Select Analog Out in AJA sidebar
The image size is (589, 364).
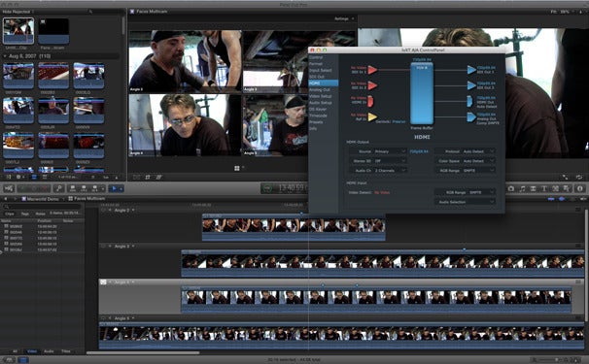[320, 89]
